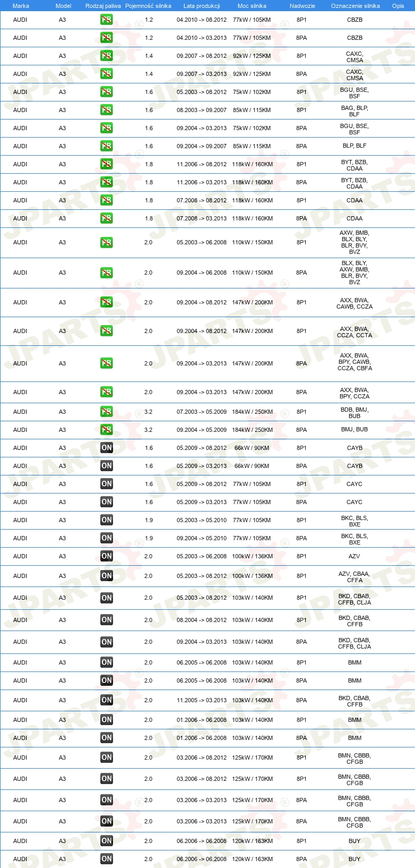This screenshot has width=415, height=868.
Task: Click ON diesel icon in BUY 8PA row
Action: click(106, 859)
